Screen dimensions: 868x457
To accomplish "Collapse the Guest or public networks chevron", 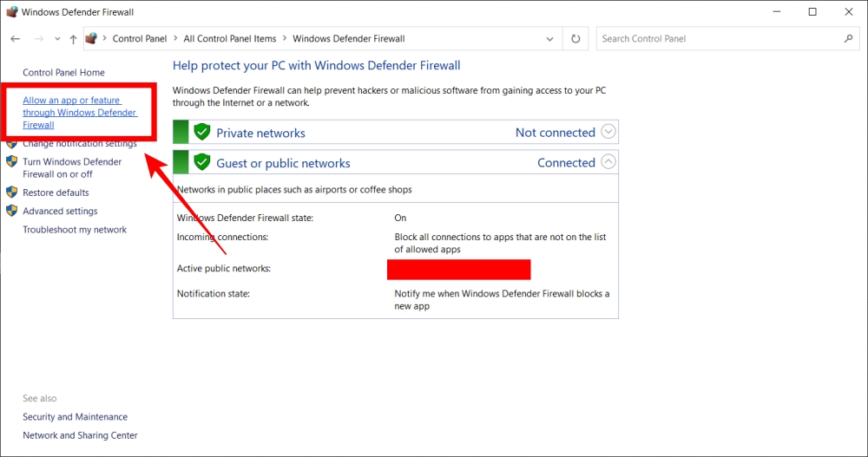I will coord(608,161).
